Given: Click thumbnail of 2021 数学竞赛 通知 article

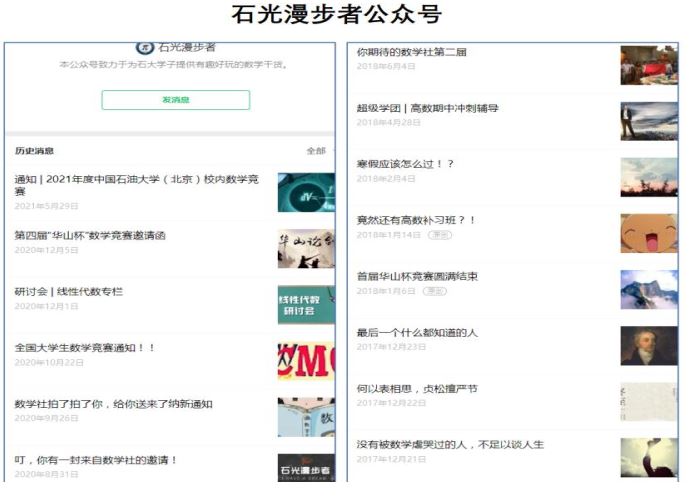Looking at the screenshot, I should (x=306, y=193).
